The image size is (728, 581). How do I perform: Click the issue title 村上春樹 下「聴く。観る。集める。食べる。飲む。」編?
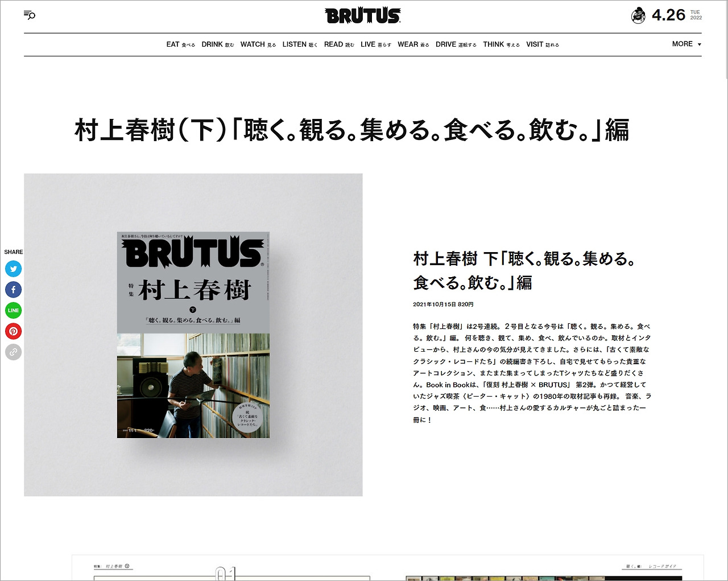(524, 270)
